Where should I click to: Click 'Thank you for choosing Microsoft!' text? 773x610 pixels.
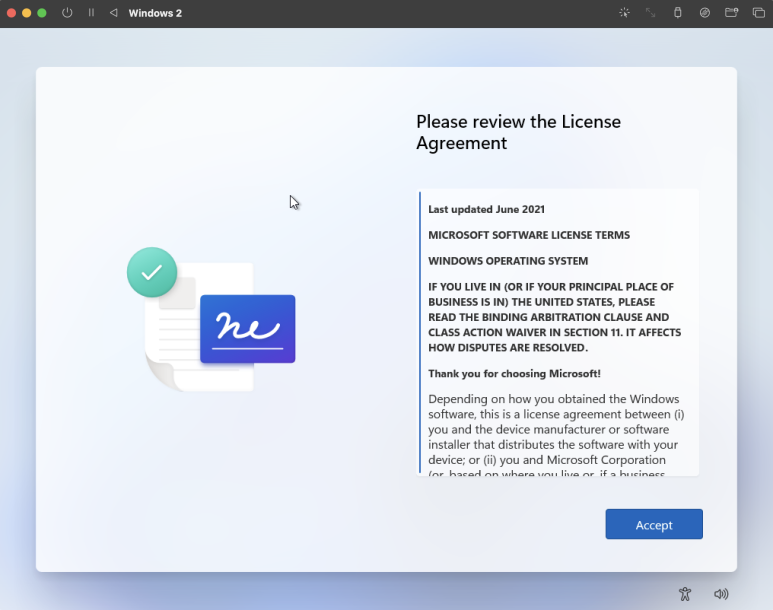tap(514, 373)
